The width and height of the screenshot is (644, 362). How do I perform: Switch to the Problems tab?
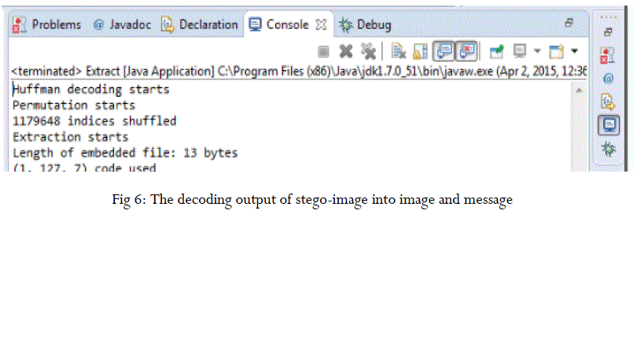tap(46, 24)
